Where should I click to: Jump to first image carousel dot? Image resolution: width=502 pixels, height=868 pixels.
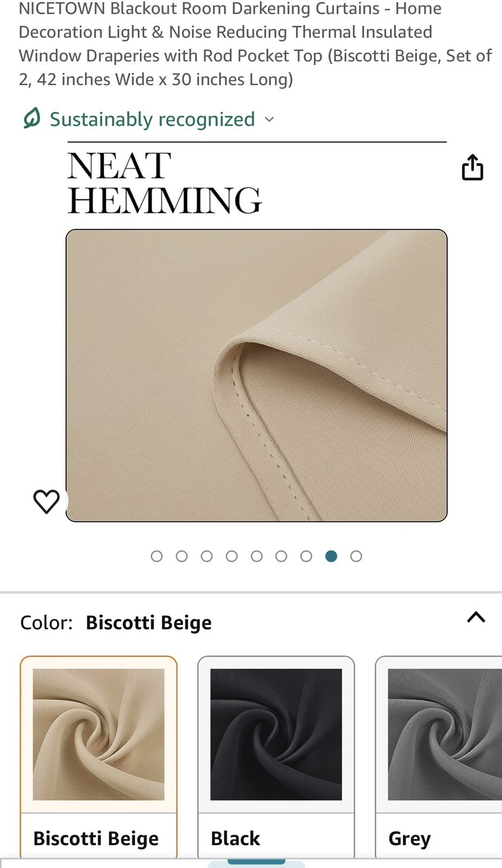coord(157,556)
